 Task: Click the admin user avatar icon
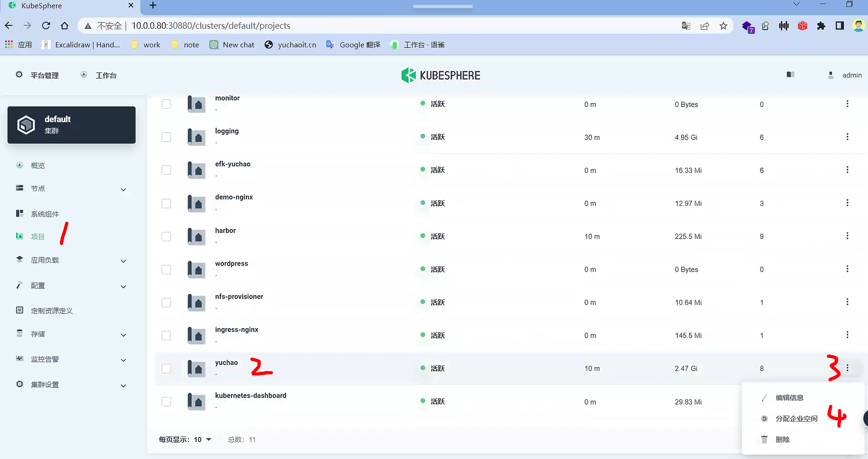pos(830,75)
